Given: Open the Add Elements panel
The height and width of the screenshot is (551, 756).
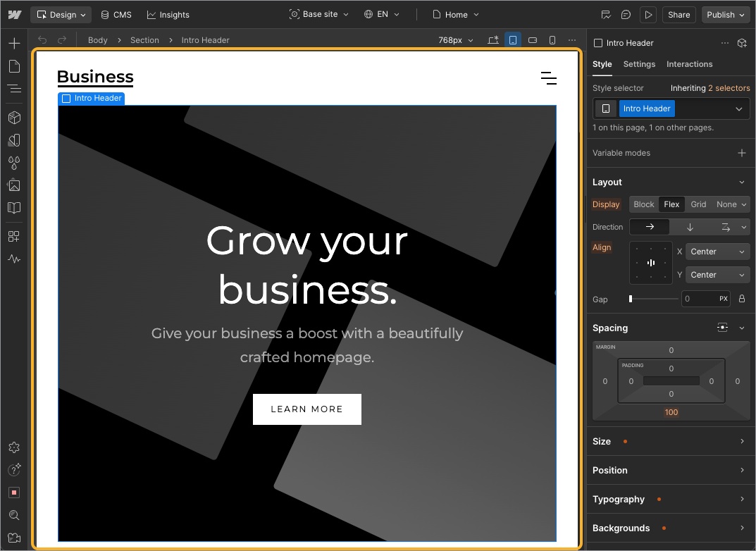Looking at the screenshot, I should (14, 42).
